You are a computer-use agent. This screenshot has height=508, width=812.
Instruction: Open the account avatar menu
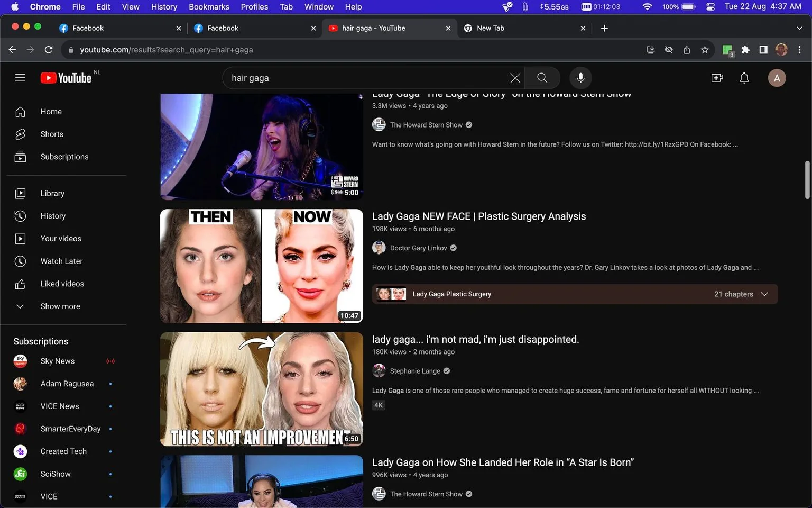point(777,78)
